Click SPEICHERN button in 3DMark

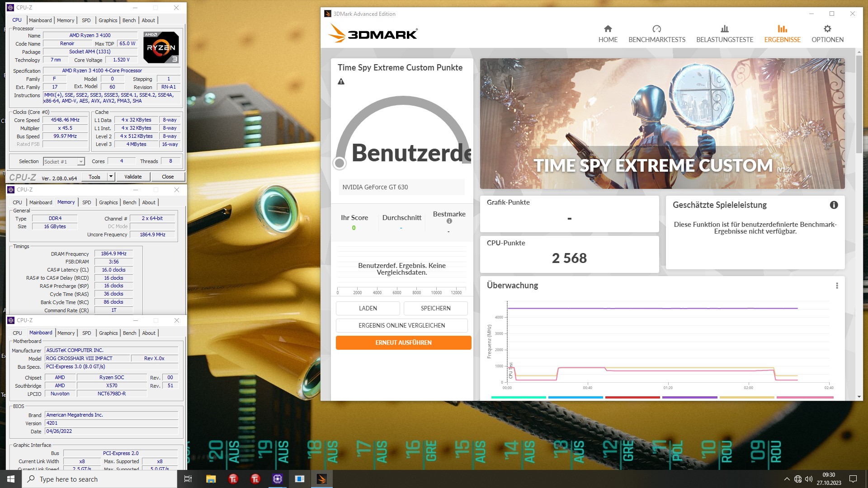click(435, 308)
